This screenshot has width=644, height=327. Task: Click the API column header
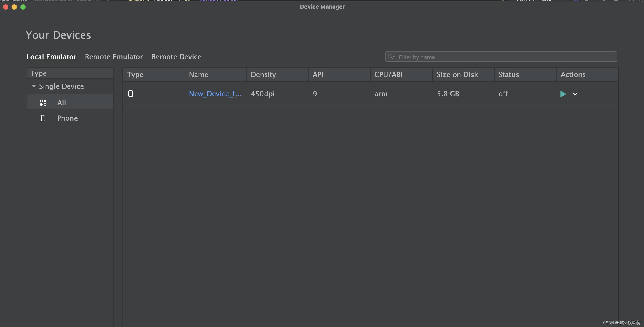point(318,74)
